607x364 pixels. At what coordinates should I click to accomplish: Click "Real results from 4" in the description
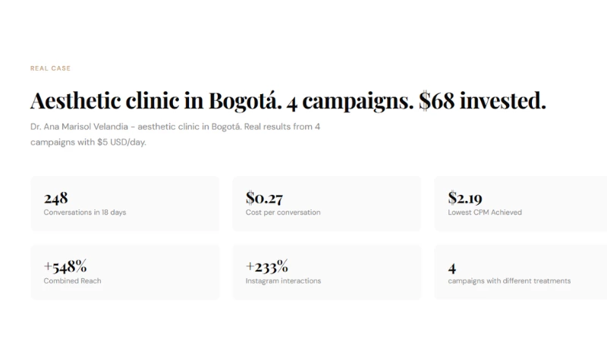click(285, 127)
